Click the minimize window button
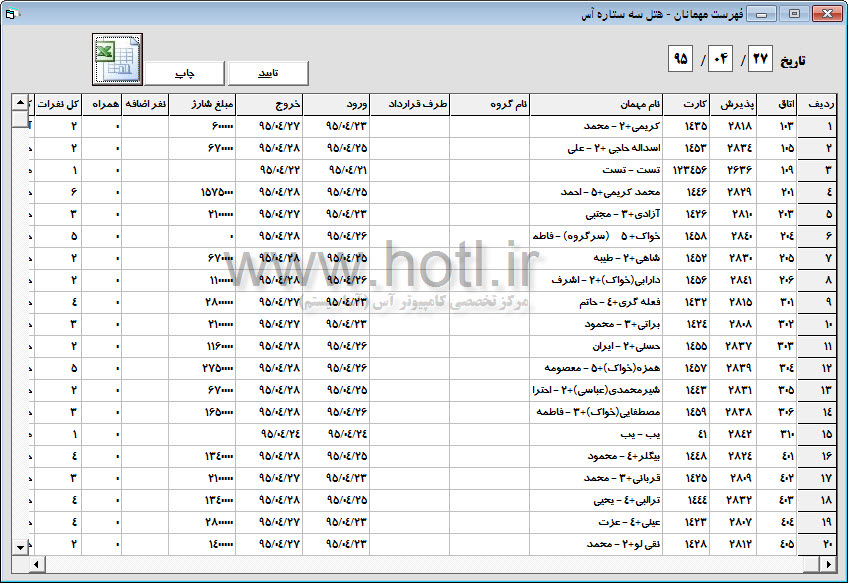 pyautogui.click(x=761, y=14)
